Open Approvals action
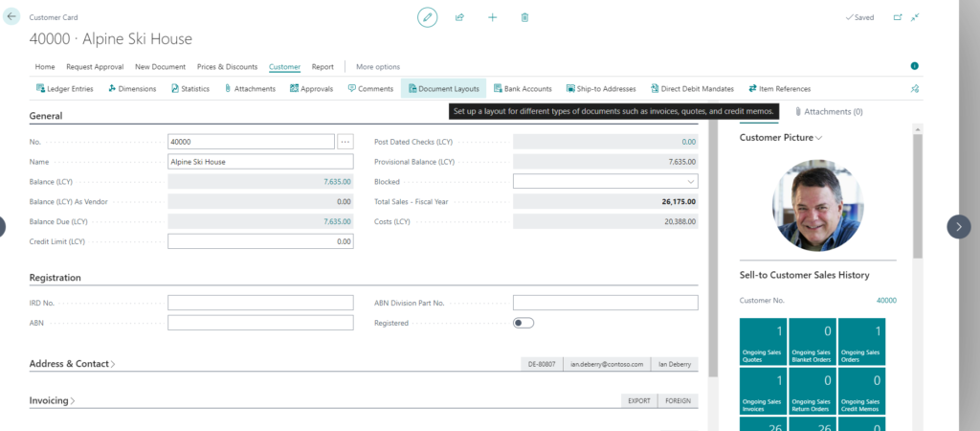980x431 pixels. click(311, 89)
